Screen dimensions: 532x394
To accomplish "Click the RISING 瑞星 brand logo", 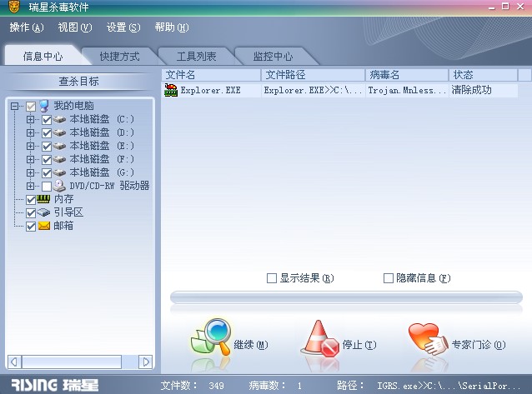I will (x=55, y=385).
